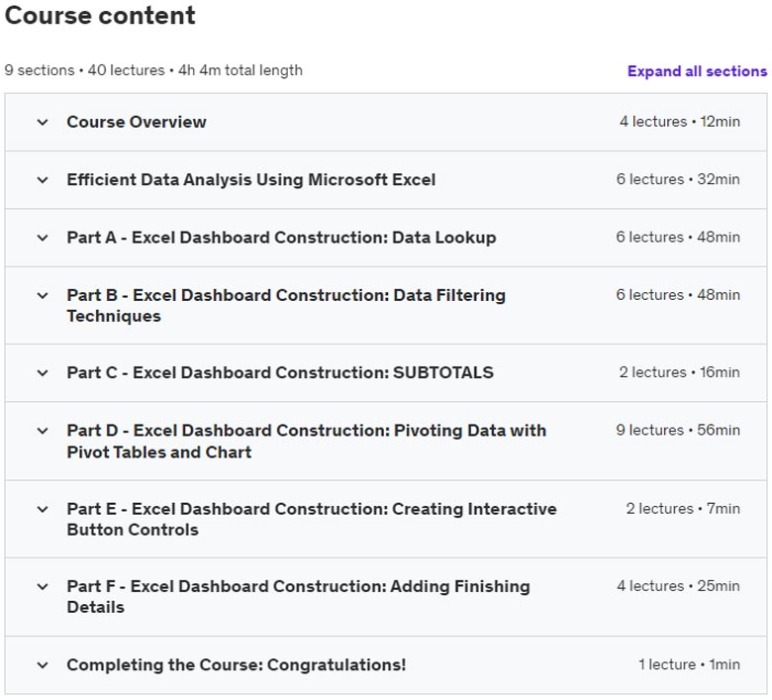772x700 pixels.
Task: Expand the Course Overview chevron
Action: pyautogui.click(x=43, y=122)
